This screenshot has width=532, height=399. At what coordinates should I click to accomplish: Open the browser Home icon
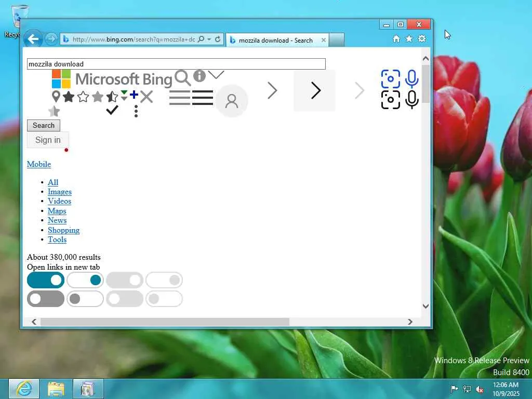[x=396, y=38]
